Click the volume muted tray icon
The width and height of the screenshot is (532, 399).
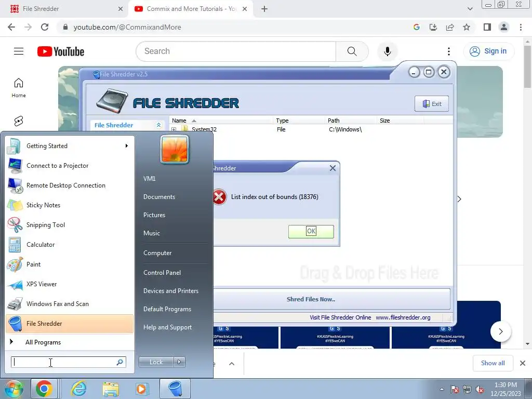(480, 390)
